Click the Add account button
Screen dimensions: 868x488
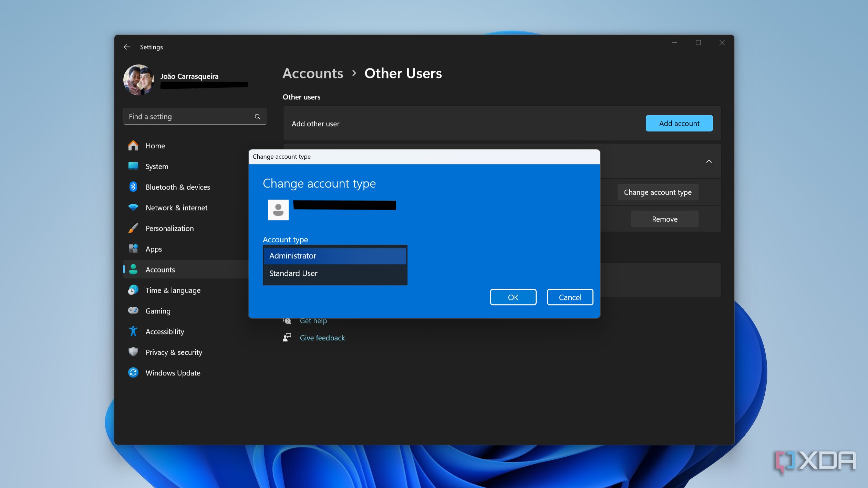(679, 123)
